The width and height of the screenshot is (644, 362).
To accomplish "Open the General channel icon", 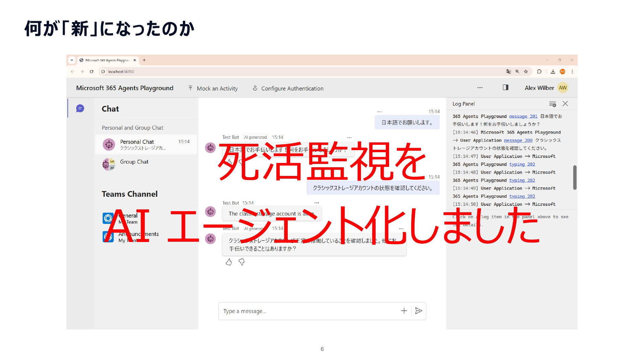I will pos(108,218).
